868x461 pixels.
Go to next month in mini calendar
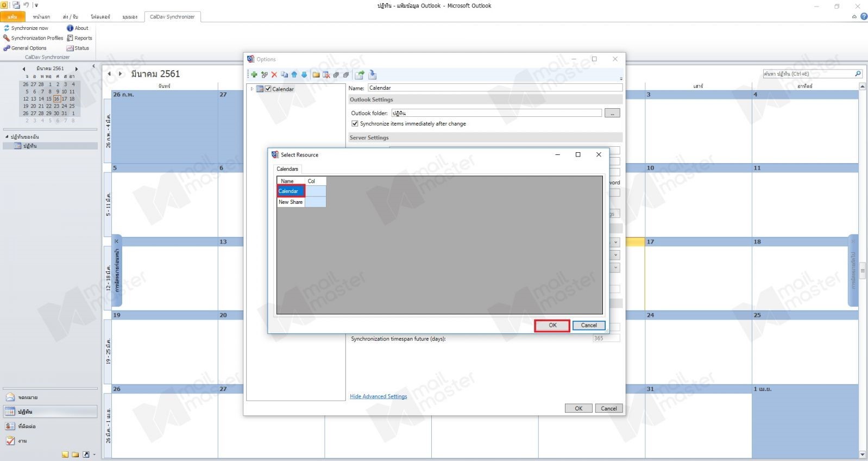pyautogui.click(x=77, y=69)
